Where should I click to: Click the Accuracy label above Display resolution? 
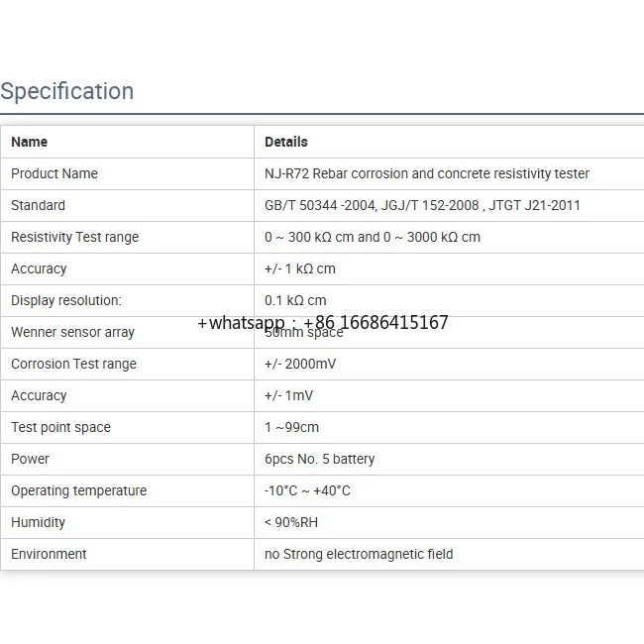click(39, 269)
